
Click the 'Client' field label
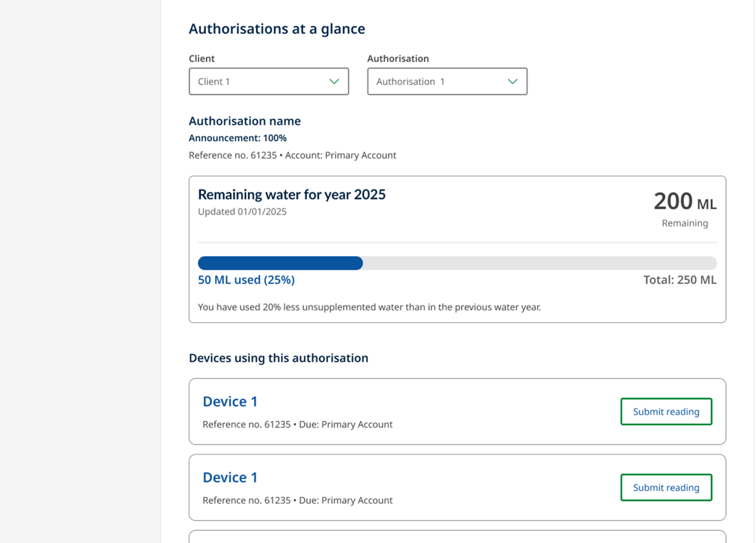(202, 59)
